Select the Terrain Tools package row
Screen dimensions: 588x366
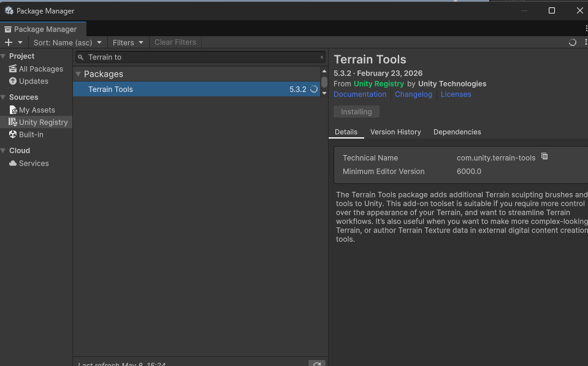[196, 90]
